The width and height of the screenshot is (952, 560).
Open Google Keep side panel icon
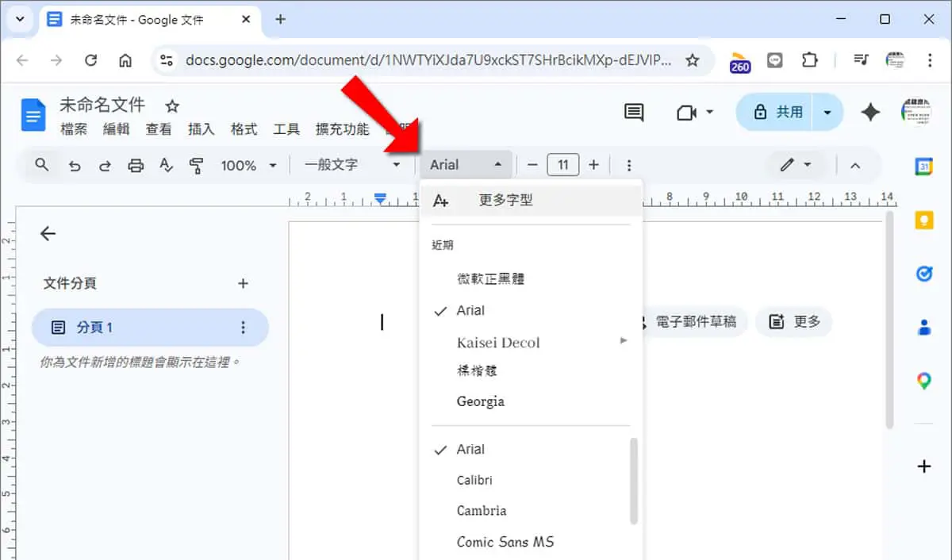pyautogui.click(x=923, y=221)
